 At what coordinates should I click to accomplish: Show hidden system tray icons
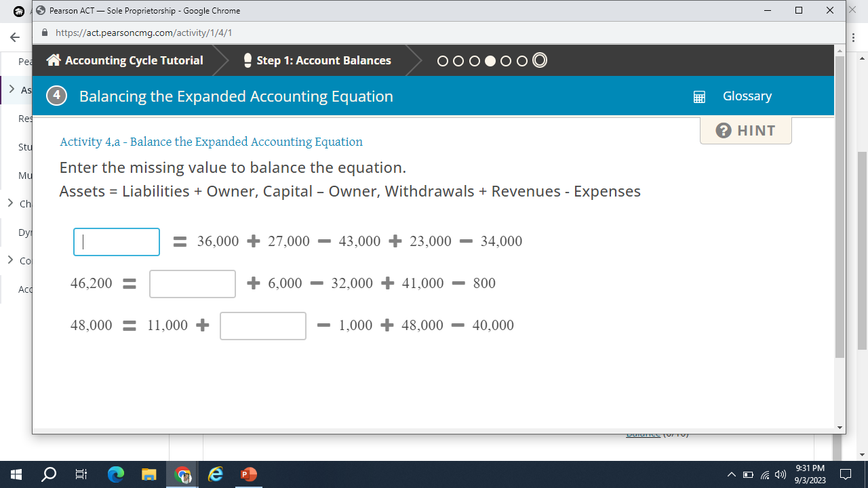[732, 474]
